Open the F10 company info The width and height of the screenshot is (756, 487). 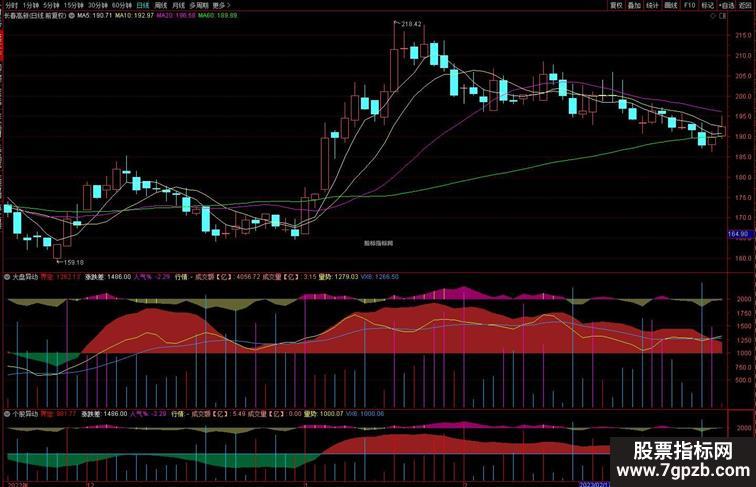pos(689,5)
